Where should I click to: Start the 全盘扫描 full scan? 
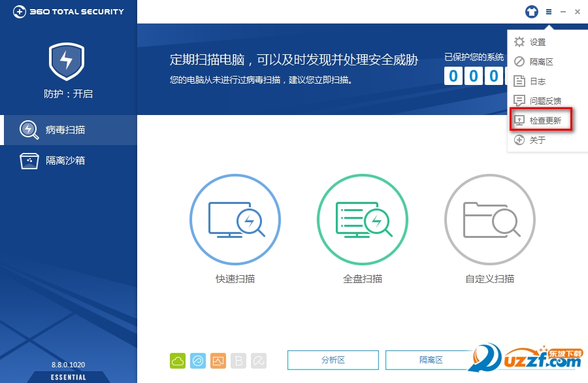pyautogui.click(x=363, y=220)
